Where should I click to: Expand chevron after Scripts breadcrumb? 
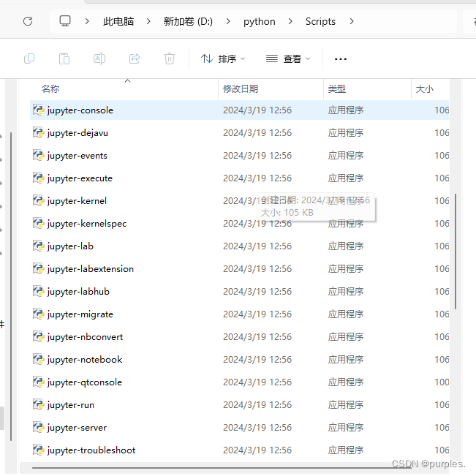tap(352, 21)
